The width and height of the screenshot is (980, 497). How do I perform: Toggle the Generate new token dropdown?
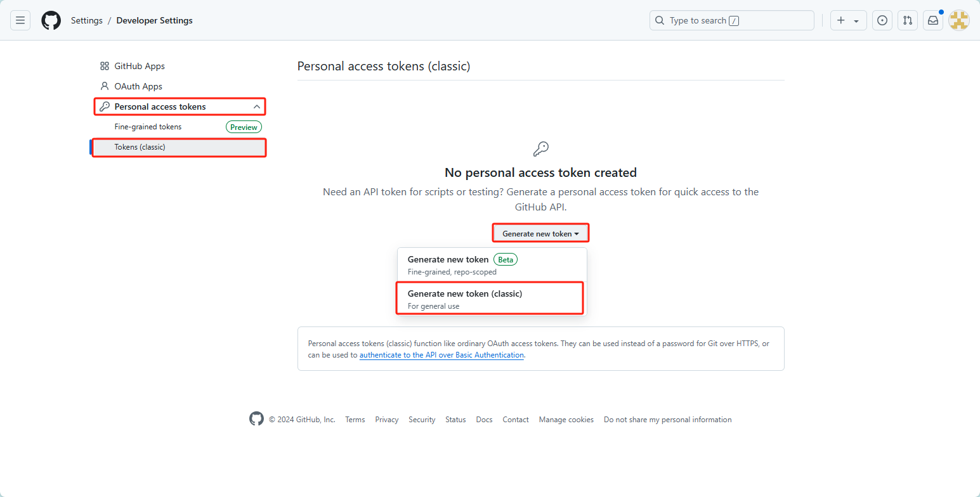tap(541, 233)
